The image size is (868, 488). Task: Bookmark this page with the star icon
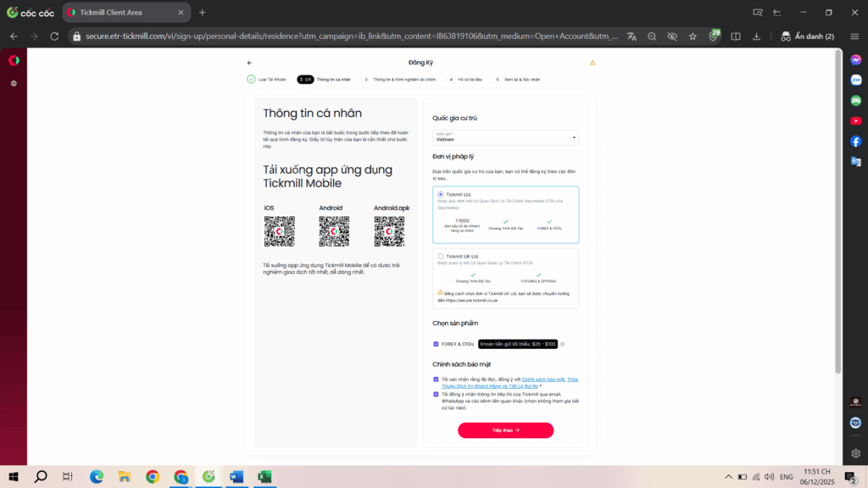click(x=693, y=36)
